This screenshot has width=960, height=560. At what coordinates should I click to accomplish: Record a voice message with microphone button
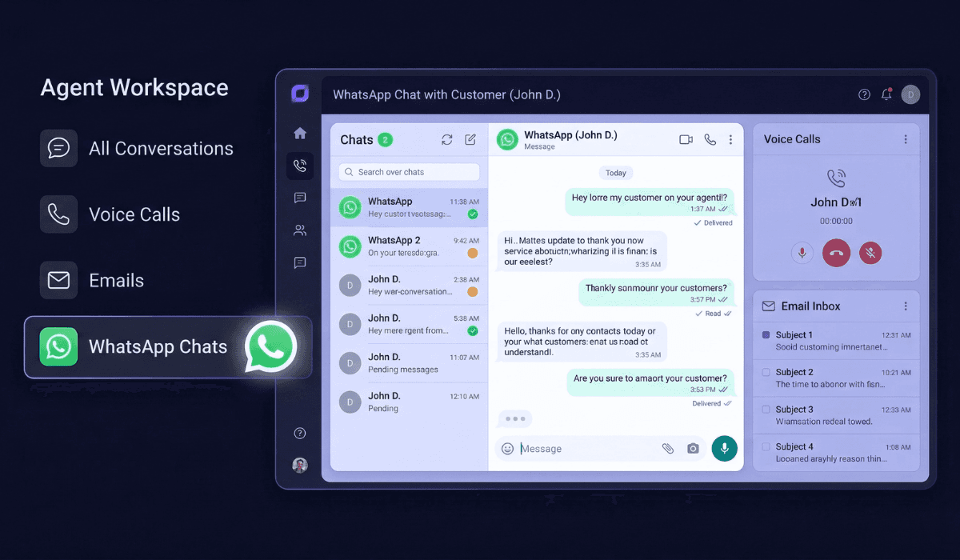point(725,449)
